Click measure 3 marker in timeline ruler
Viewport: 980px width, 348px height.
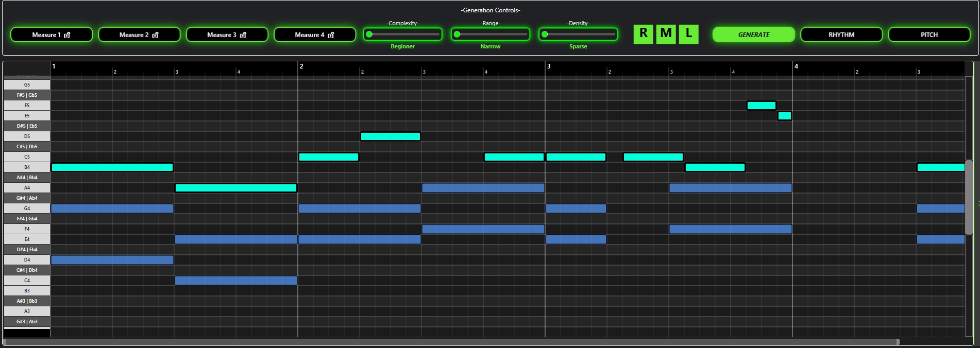549,66
